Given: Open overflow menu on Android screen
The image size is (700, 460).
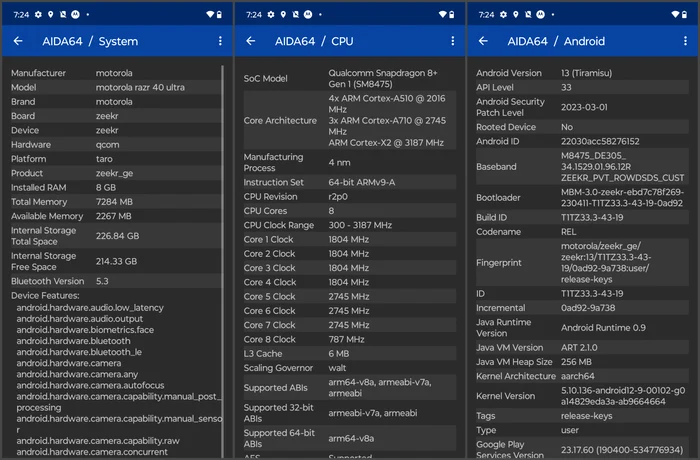Looking at the screenshot, I should (x=685, y=41).
